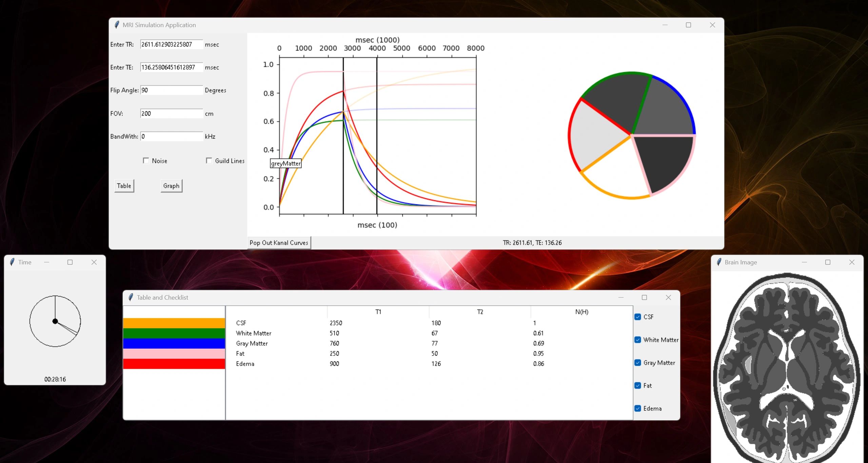The image size is (868, 463).
Task: Close the Table and Checklist window
Action: [668, 297]
